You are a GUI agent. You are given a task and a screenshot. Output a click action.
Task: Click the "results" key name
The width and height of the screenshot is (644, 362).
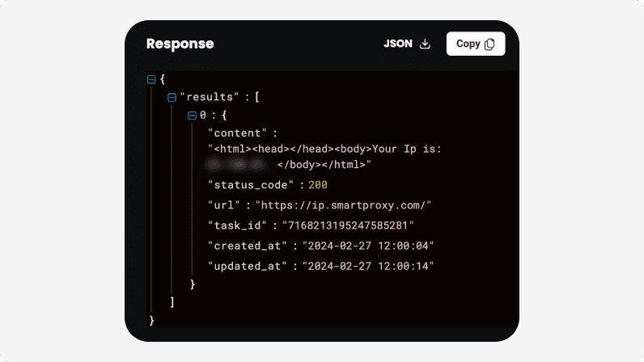pos(210,98)
